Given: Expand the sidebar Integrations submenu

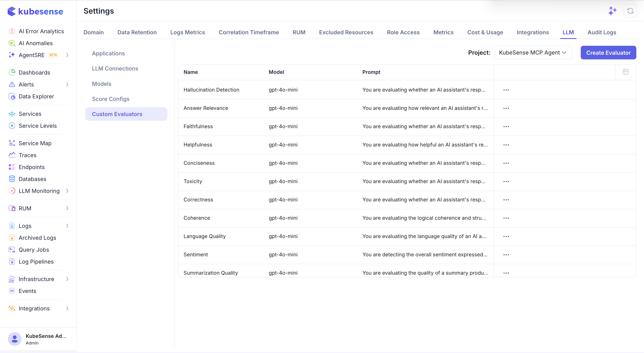Looking at the screenshot, I should (x=67, y=309).
